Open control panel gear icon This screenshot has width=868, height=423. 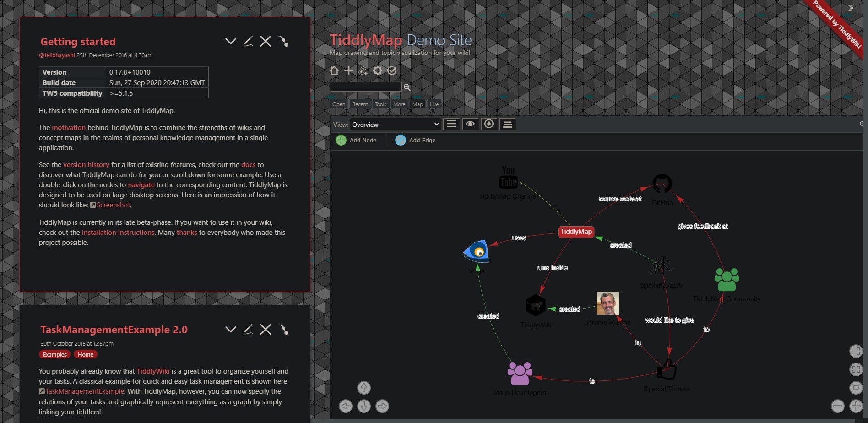coord(378,70)
